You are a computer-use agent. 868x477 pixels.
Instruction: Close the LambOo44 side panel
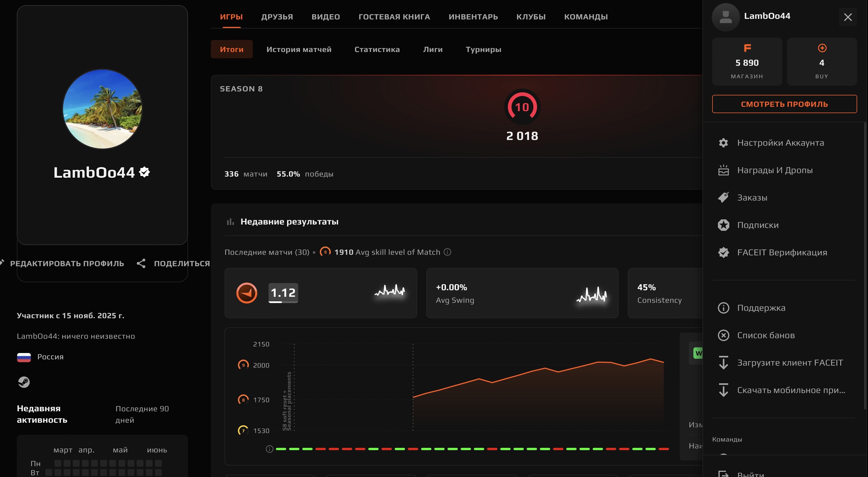pyautogui.click(x=848, y=17)
